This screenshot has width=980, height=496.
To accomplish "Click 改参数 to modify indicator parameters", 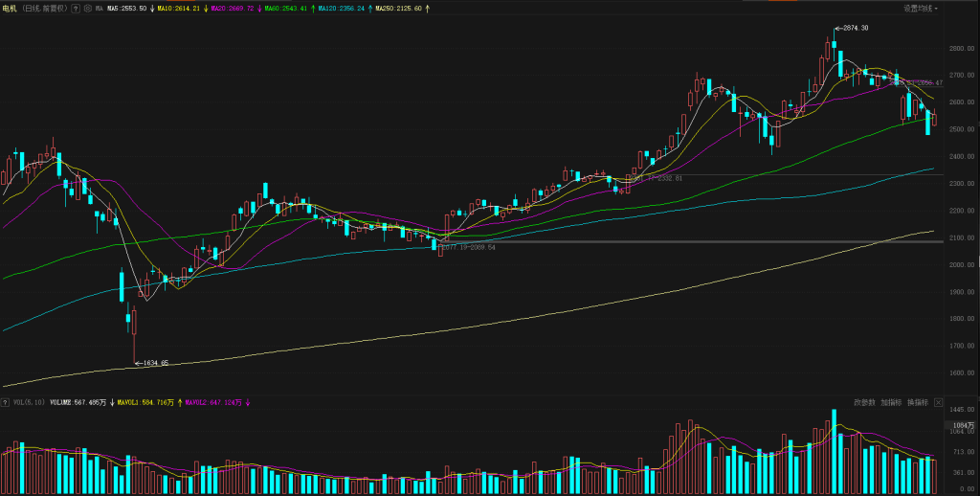I will 865,403.
